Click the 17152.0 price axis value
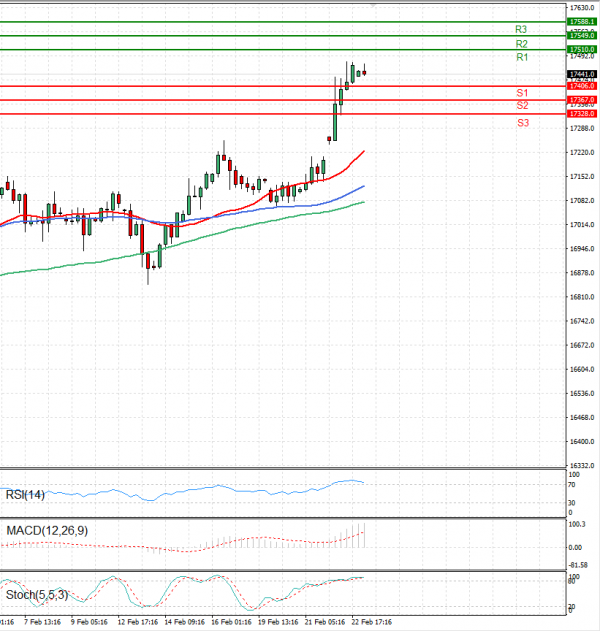Image resolution: width=600 pixels, height=631 pixels. coord(582,177)
